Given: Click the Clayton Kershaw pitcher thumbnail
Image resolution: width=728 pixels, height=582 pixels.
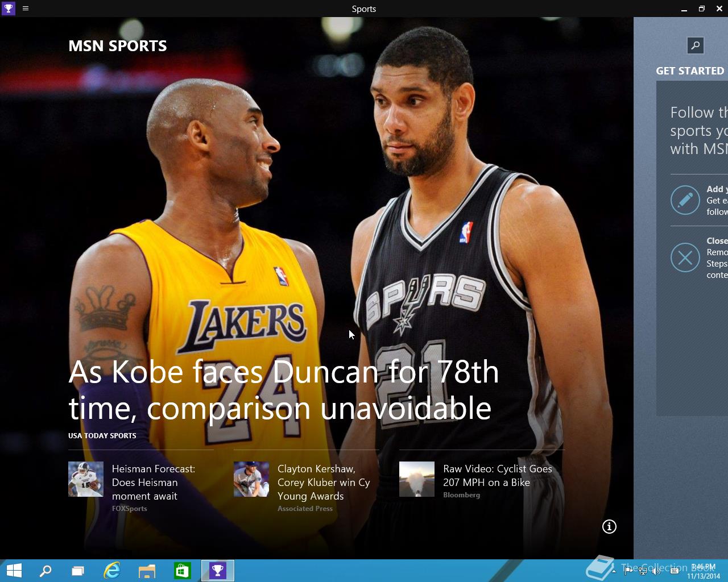Looking at the screenshot, I should [x=251, y=479].
